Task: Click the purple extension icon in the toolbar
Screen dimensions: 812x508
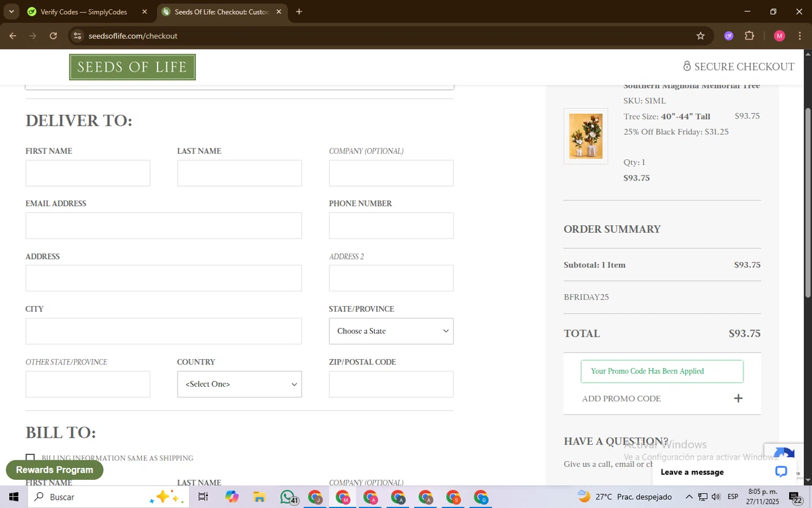Action: click(x=729, y=36)
